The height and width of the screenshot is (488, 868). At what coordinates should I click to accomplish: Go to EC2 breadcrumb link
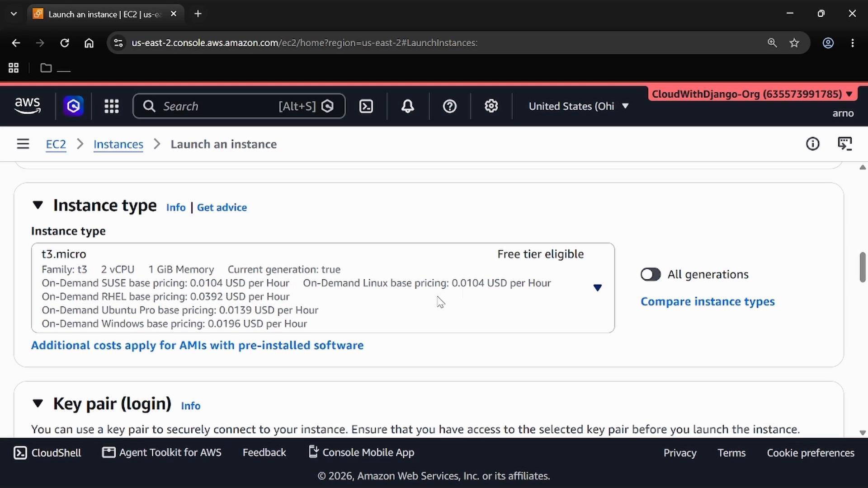pyautogui.click(x=56, y=144)
